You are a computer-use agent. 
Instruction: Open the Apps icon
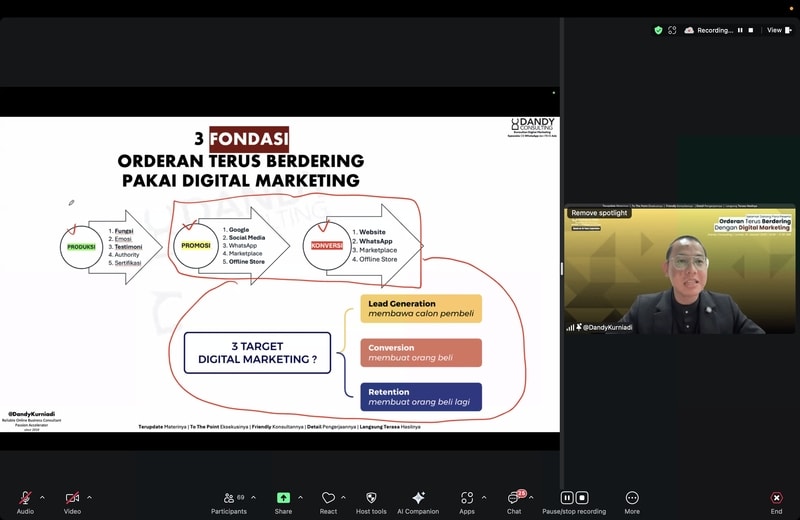467,497
